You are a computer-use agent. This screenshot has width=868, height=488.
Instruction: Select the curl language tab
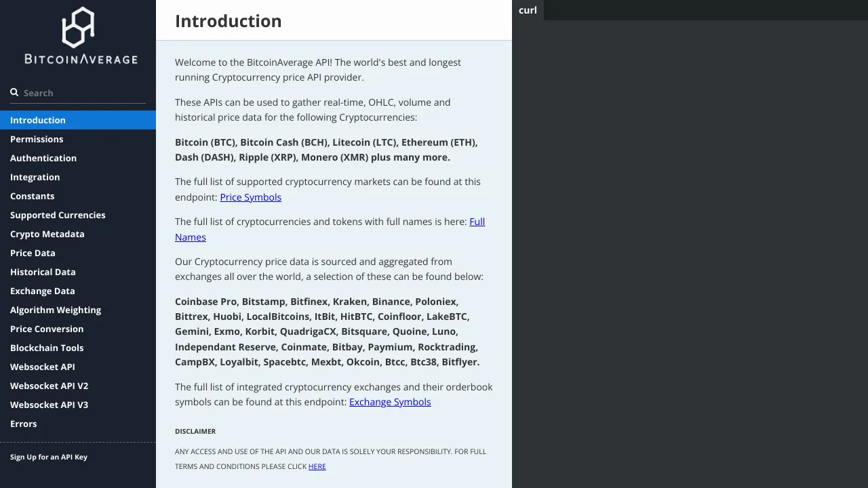point(528,10)
